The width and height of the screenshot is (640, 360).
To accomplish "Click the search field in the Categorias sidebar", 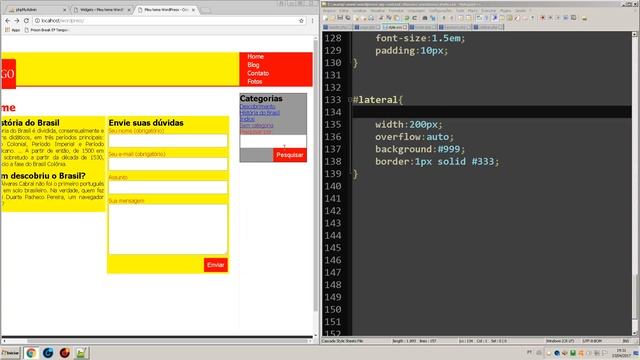I will [x=273, y=141].
